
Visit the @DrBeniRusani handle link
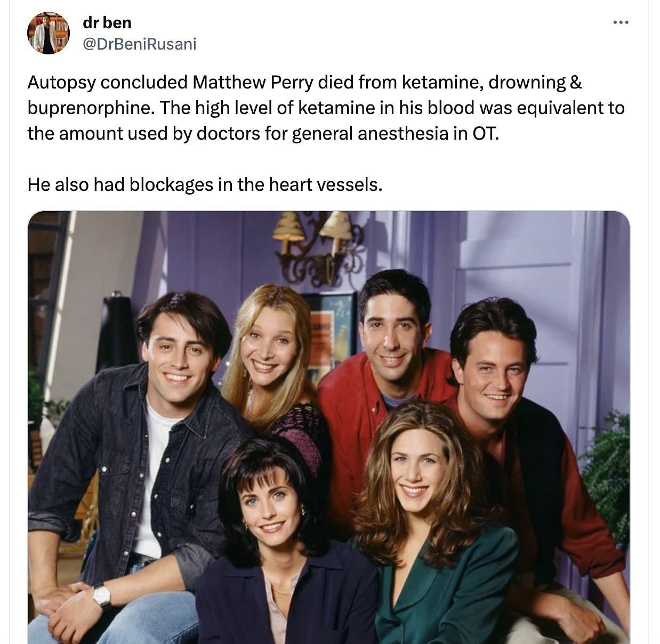click(140, 44)
